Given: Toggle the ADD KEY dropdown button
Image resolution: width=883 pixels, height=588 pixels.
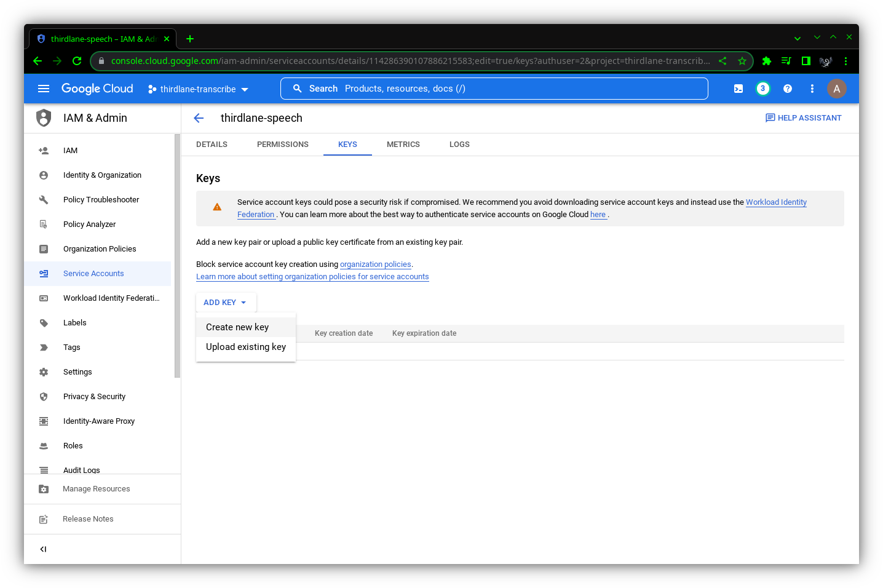Looking at the screenshot, I should pyautogui.click(x=226, y=303).
